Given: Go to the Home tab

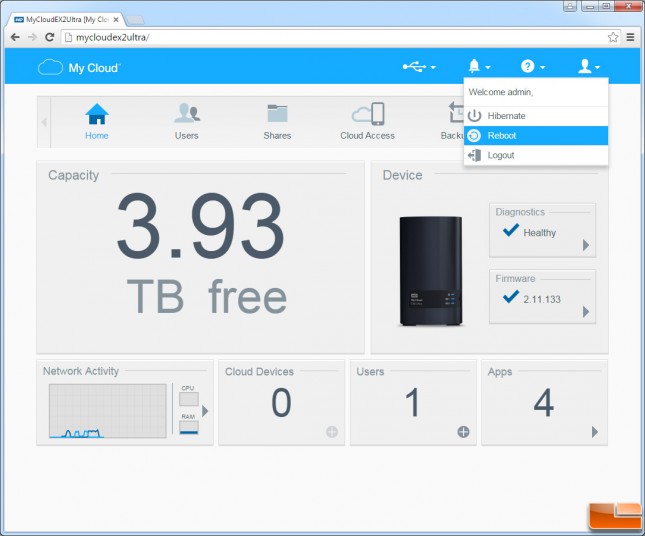Looking at the screenshot, I should 97,122.
